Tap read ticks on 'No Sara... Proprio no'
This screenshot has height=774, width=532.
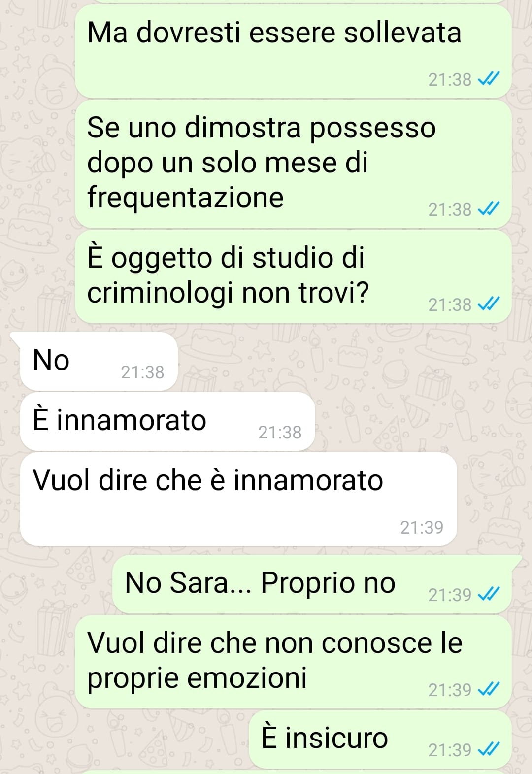pos(489,594)
